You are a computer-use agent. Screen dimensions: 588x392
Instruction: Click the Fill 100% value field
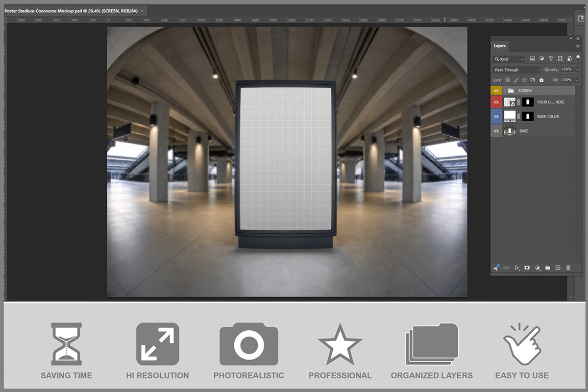[x=566, y=80]
